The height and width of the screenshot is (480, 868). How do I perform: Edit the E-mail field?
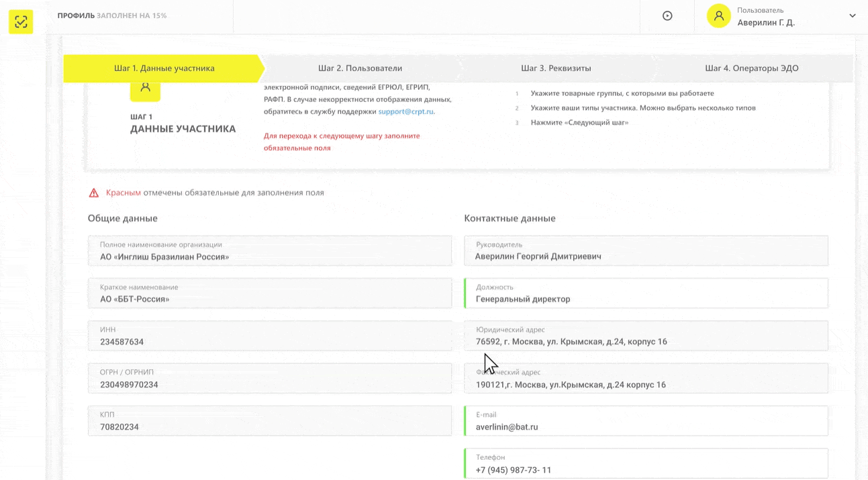(646, 421)
